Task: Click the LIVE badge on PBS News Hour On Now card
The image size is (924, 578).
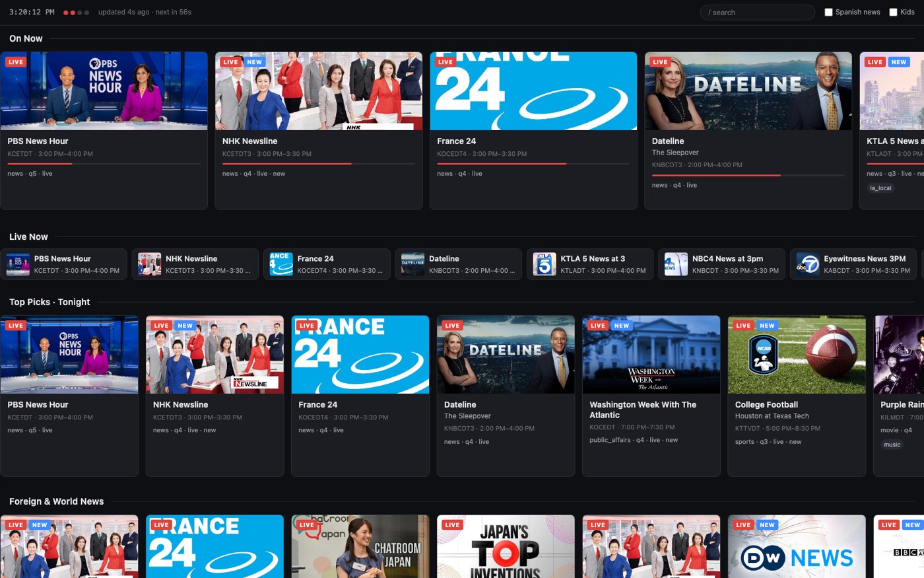Action: coord(16,62)
